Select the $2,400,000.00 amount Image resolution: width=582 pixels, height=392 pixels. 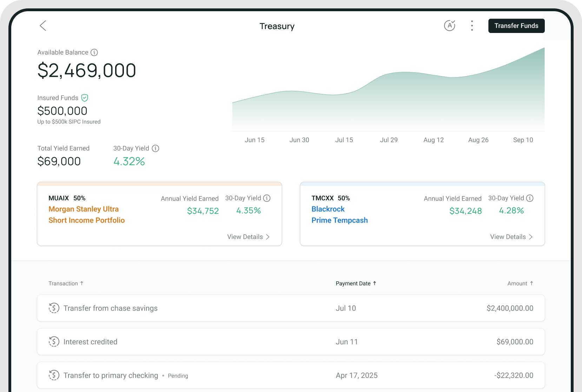point(510,308)
